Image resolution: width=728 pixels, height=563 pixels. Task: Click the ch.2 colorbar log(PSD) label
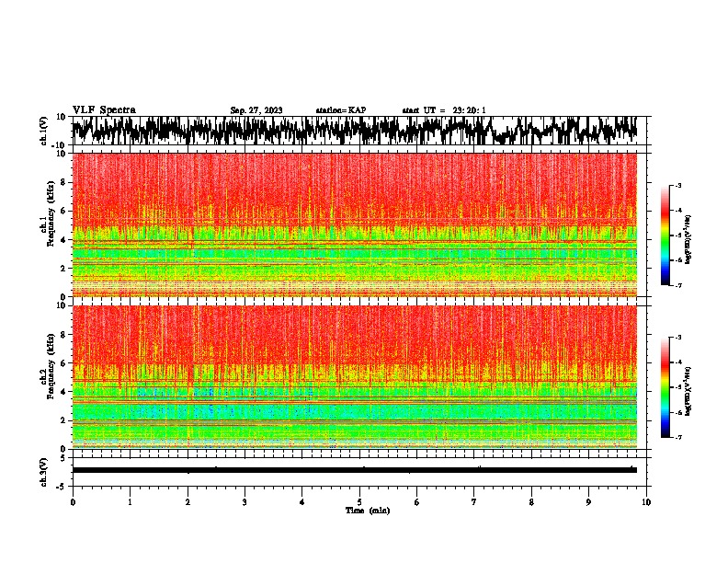(x=688, y=391)
